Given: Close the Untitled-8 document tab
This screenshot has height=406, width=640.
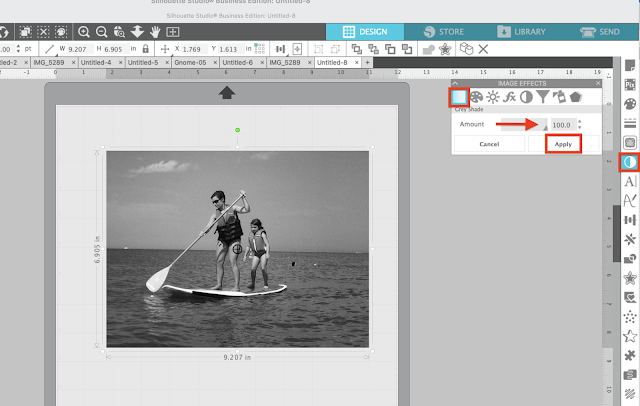Looking at the screenshot, I should [357, 62].
